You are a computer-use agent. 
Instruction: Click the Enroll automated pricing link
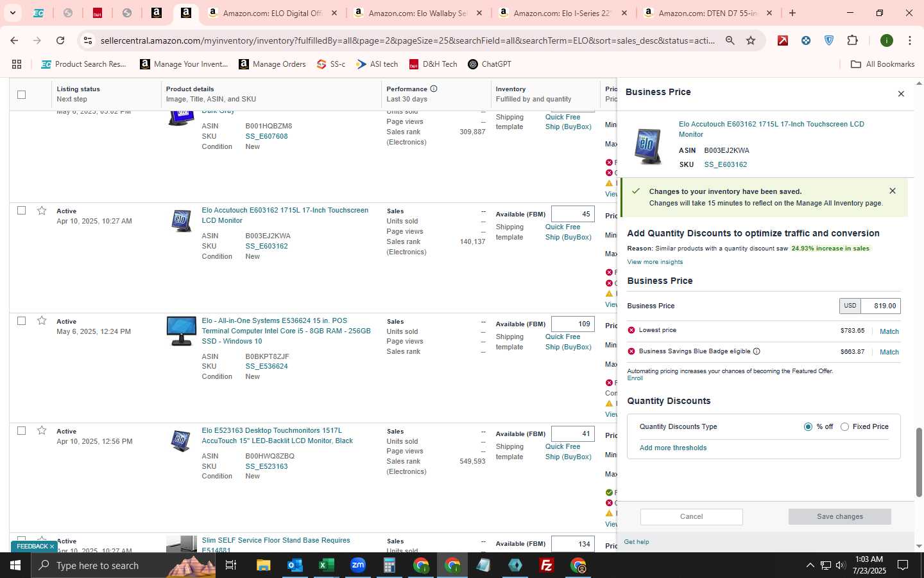[x=635, y=378]
